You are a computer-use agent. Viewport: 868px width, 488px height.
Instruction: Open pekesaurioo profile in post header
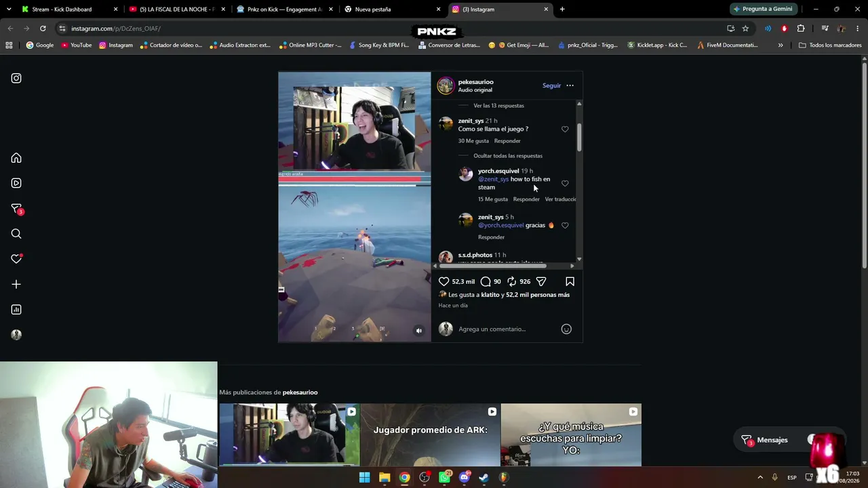pos(475,82)
